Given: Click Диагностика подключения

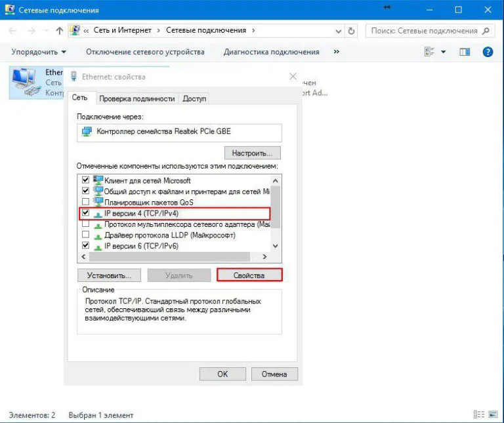Looking at the screenshot, I should (271, 52).
